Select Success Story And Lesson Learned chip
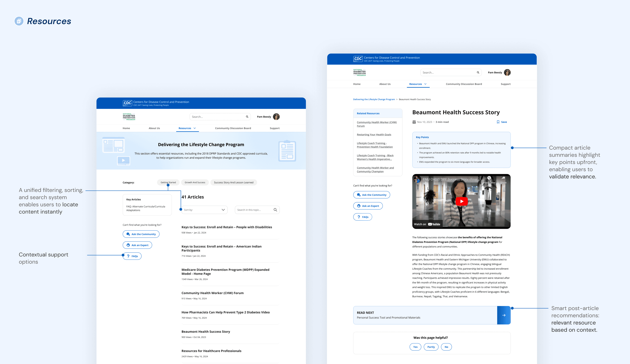Screen dimensions: 630x364 [234, 182]
